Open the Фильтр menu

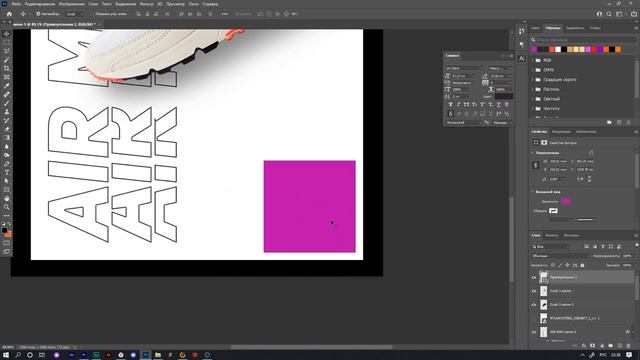point(147,4)
